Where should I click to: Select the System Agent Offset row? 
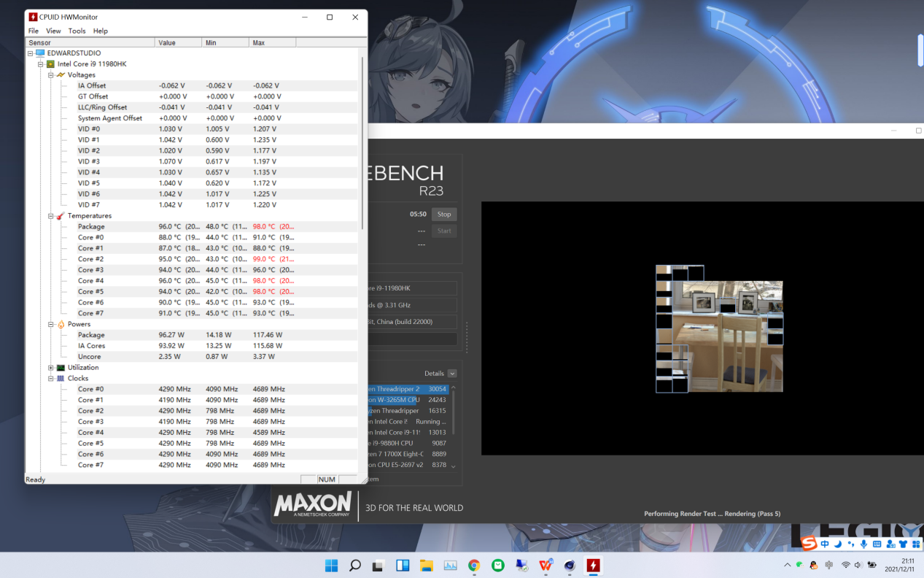click(217, 118)
